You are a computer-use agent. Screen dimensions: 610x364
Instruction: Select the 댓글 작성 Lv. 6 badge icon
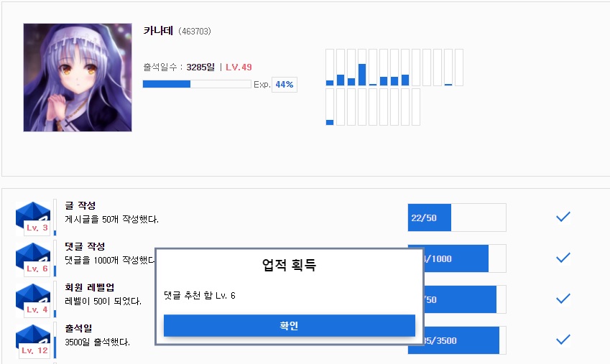pyautogui.click(x=33, y=258)
